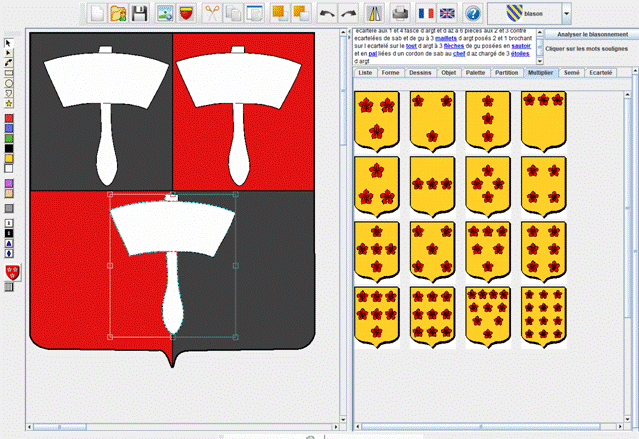The height and width of the screenshot is (439, 639).
Task: Redo with the right curved arrow
Action: [x=348, y=13]
